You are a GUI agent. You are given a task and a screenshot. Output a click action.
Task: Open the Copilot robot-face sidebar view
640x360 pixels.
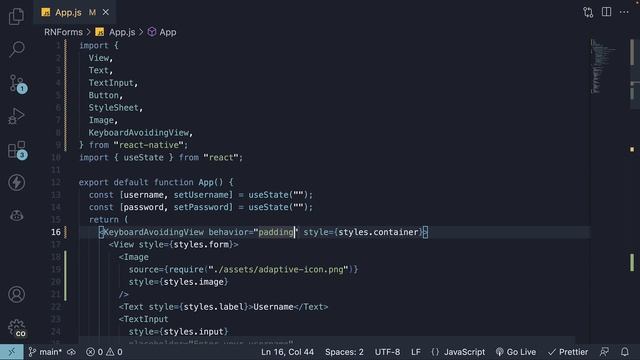pos(16,216)
